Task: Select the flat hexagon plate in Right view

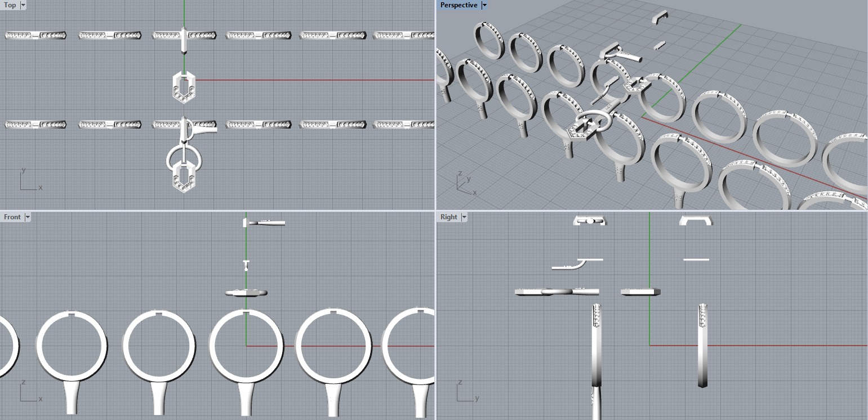Action: click(x=640, y=292)
